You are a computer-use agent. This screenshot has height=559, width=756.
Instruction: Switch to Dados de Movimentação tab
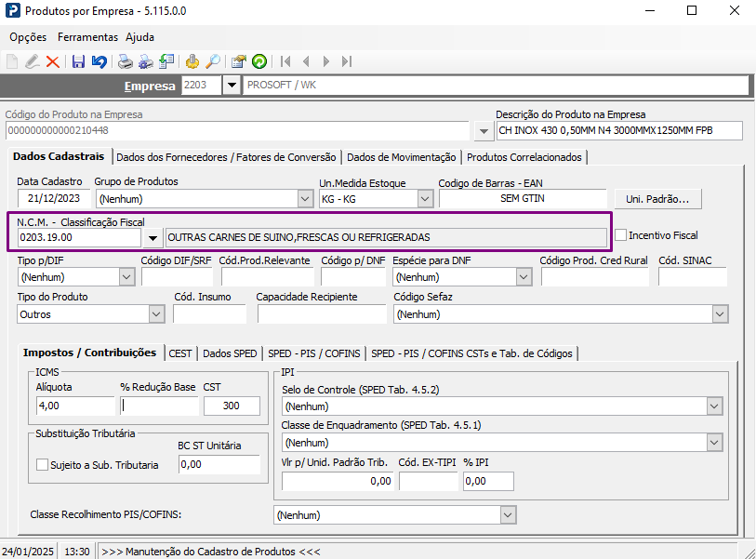point(401,157)
